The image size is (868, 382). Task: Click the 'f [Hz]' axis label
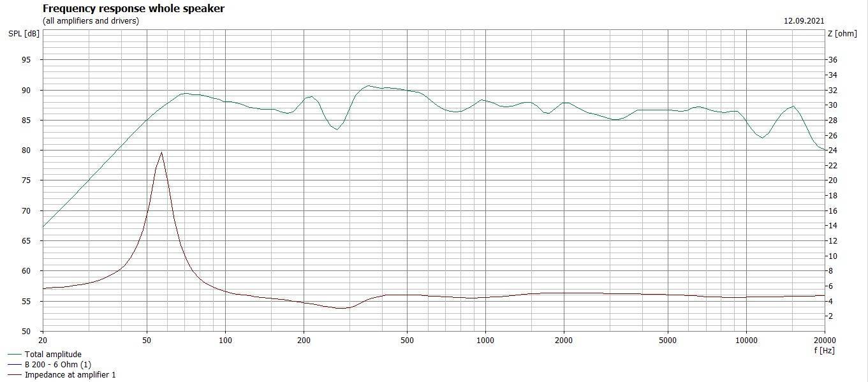coord(824,350)
